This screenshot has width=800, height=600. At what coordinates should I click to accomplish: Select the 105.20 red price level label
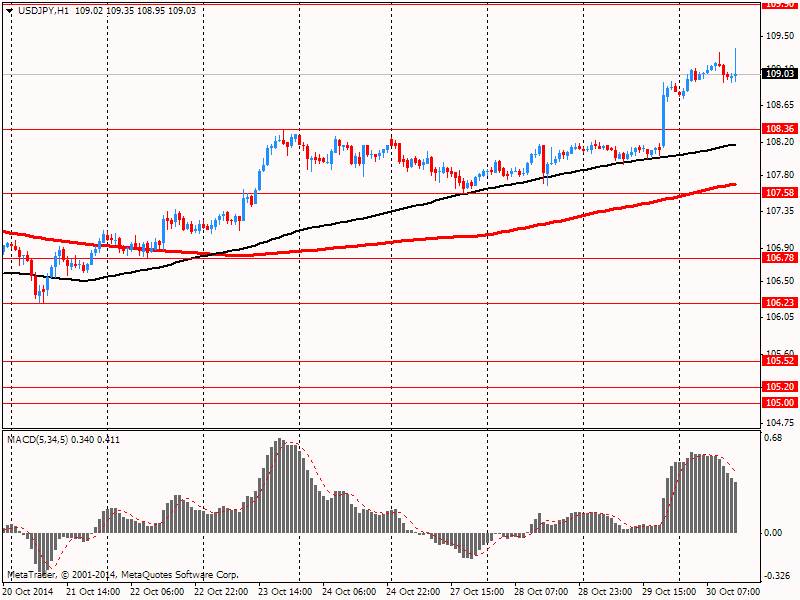point(779,387)
